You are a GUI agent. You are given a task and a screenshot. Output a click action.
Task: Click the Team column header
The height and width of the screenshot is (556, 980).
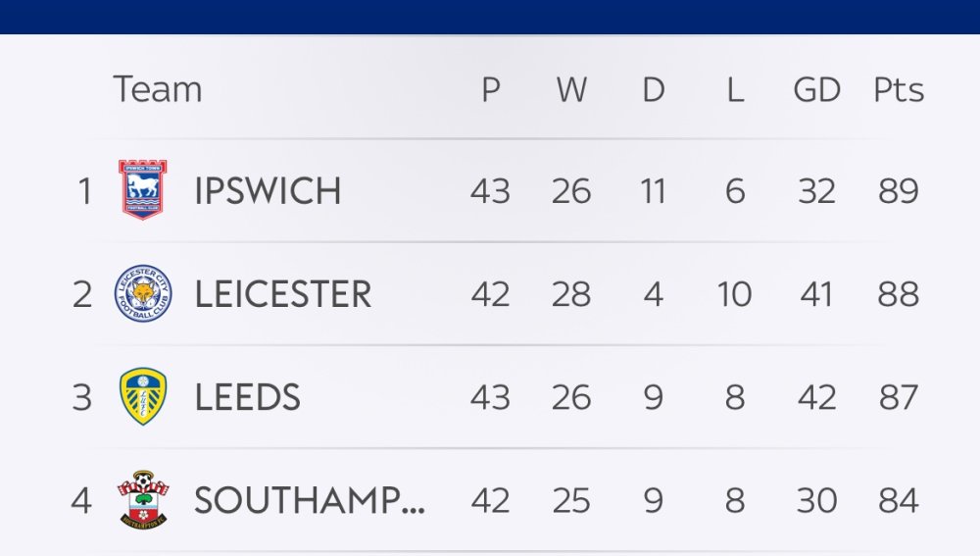click(157, 90)
